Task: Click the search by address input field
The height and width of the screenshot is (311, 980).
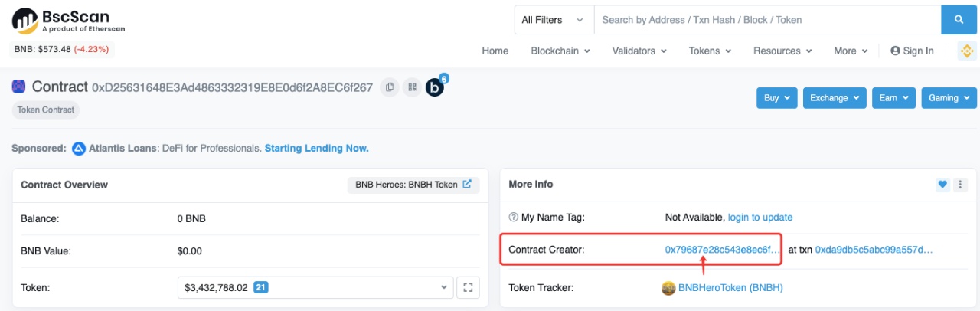Action: coord(767,20)
